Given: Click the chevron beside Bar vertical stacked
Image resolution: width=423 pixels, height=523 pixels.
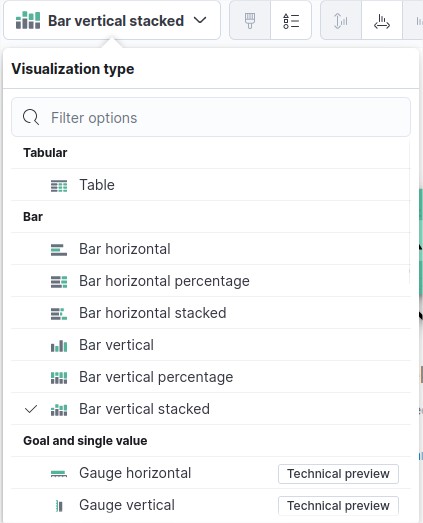Looking at the screenshot, I should [200, 20].
